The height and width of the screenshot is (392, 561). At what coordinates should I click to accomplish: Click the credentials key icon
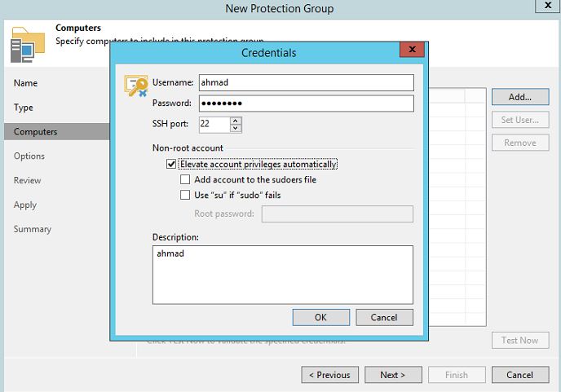135,86
